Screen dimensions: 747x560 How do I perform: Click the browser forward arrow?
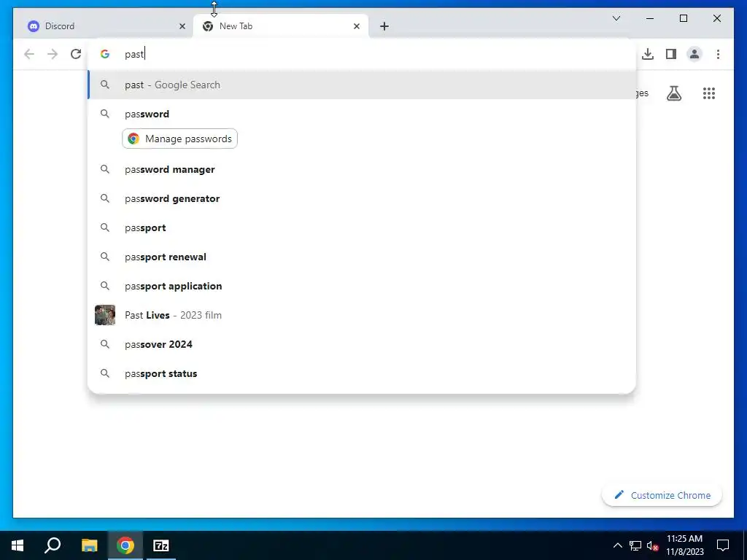click(53, 54)
